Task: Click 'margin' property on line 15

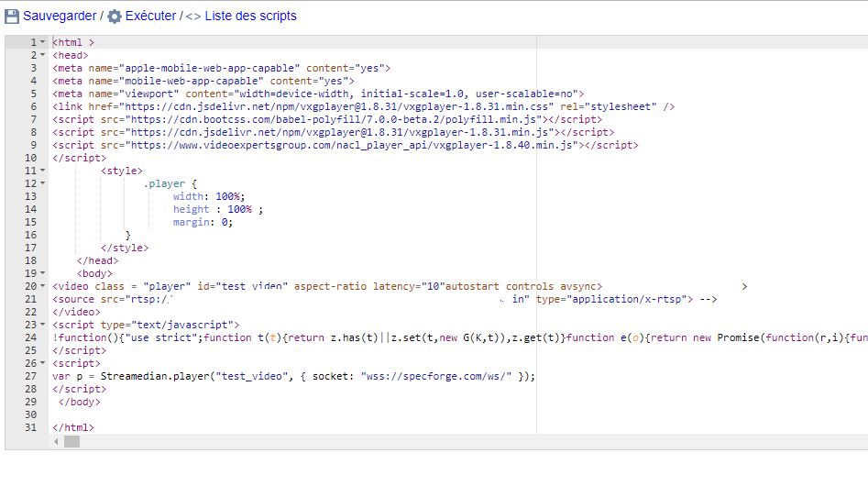Action: (x=191, y=222)
